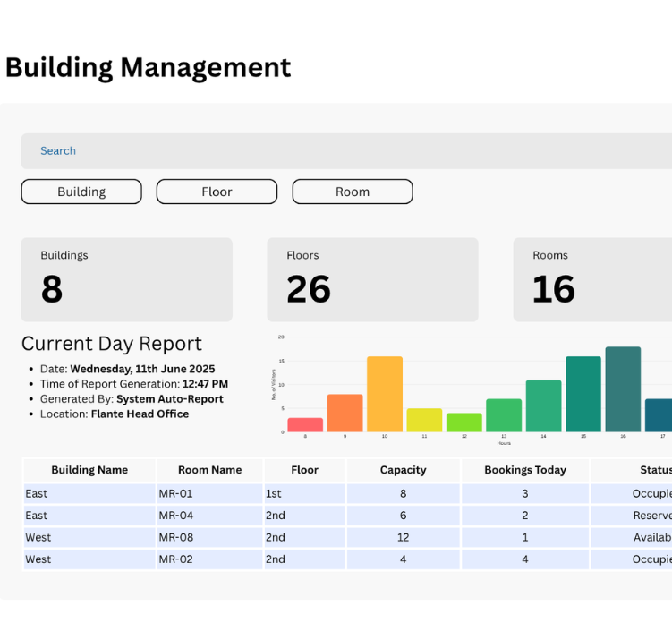Click the Floor column header
Viewport: 672px width, 623px height.
pos(305,470)
